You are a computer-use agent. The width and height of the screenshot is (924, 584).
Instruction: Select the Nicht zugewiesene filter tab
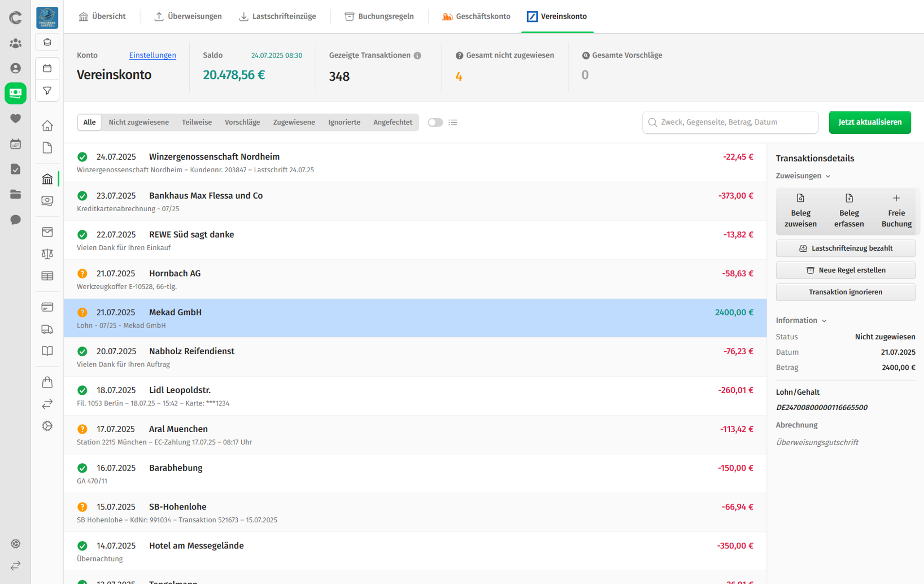pos(139,122)
